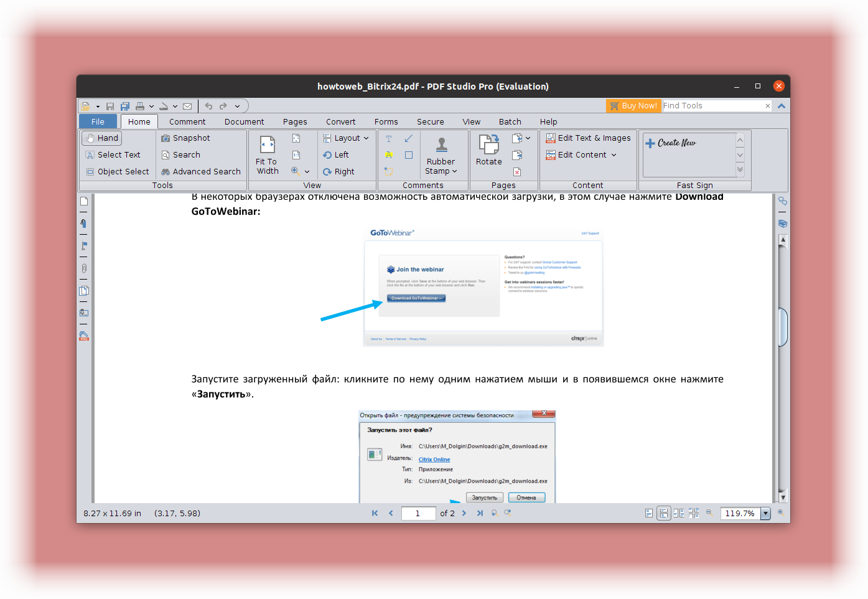Open Advanced Search
868x599 pixels.
(x=200, y=172)
